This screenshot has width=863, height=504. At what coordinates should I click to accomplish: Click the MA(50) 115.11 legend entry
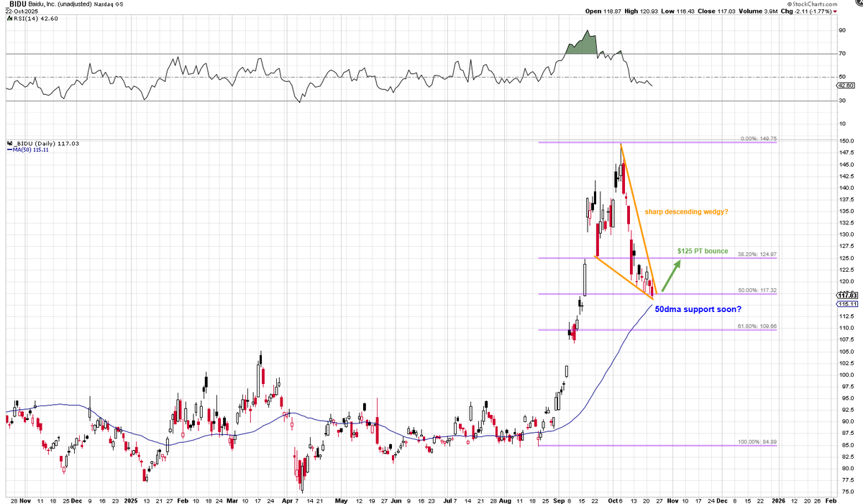[28, 150]
